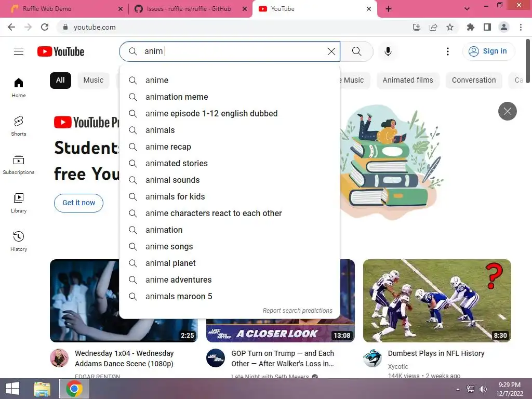The width and height of the screenshot is (532, 399).
Task: Choose 'anime episode 1-12 english dubbed'
Action: pos(230,114)
